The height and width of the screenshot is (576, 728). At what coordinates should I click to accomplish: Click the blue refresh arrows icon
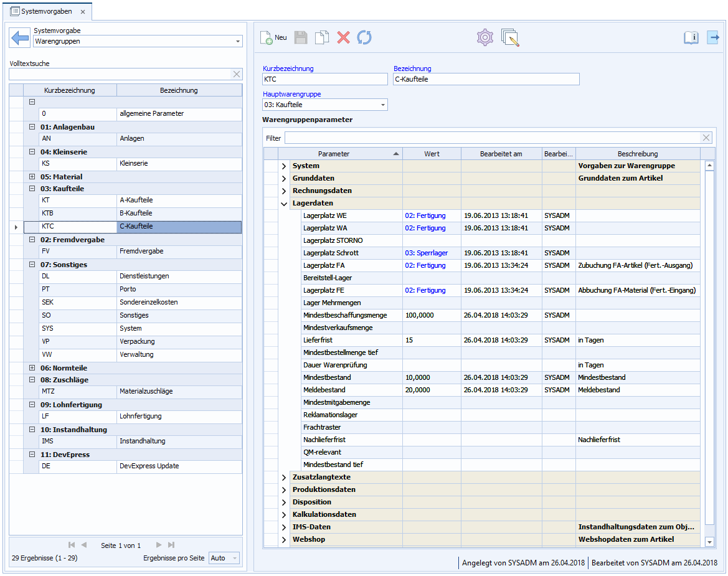coord(364,38)
